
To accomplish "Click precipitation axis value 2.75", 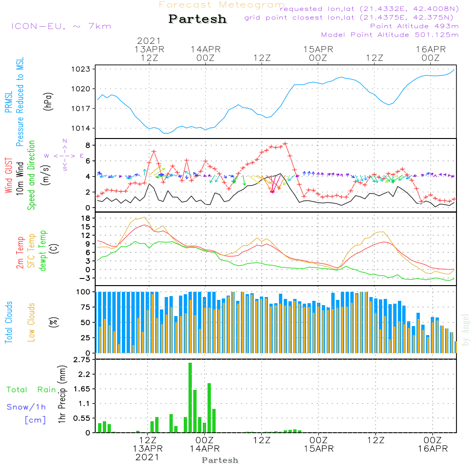I will click(82, 360).
